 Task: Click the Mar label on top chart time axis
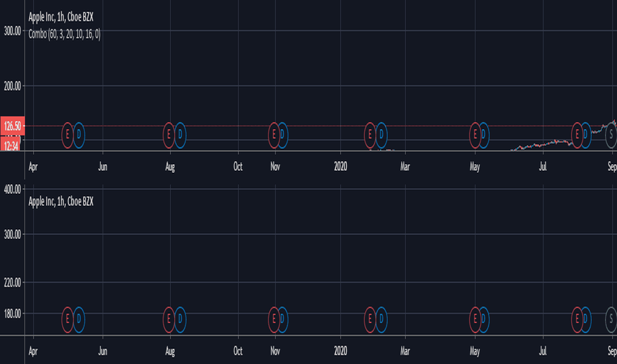click(x=405, y=167)
